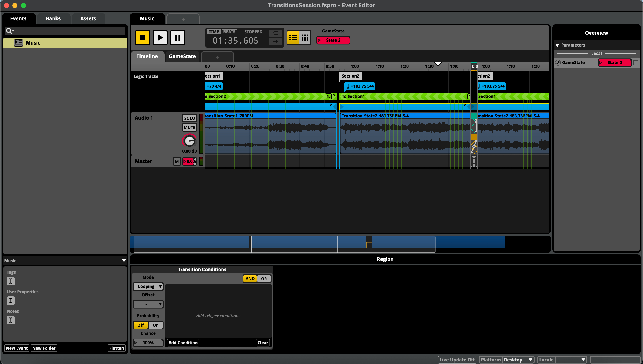Collapse the Parameters section

coord(557,45)
